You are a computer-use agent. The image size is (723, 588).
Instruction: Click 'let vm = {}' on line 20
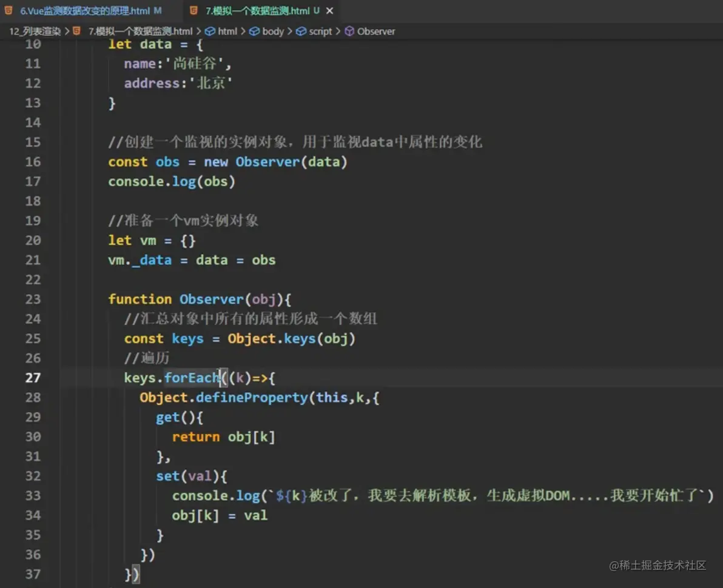coord(152,241)
